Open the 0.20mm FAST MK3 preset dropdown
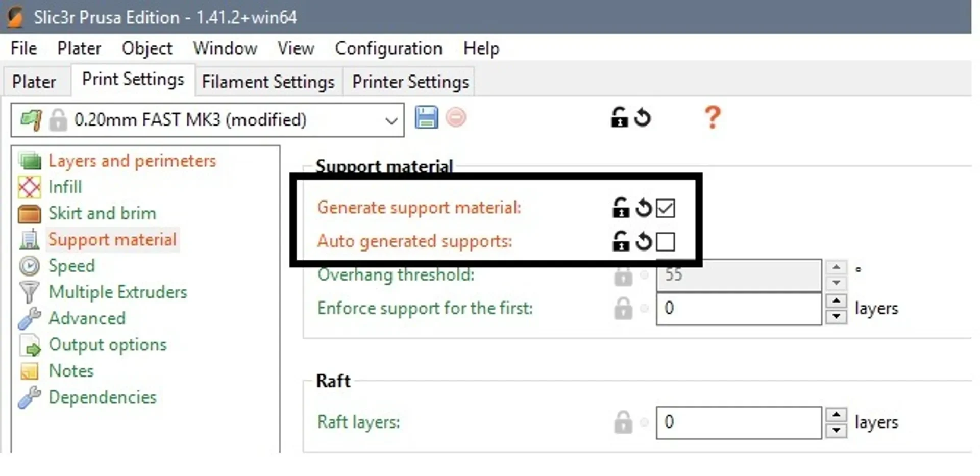 208,120
